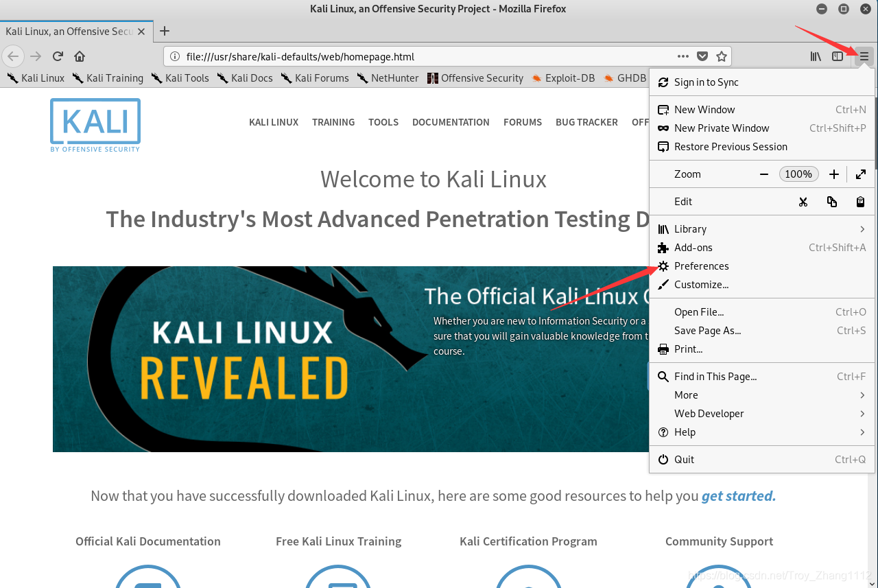Go to the home page icon

pyautogui.click(x=80, y=56)
